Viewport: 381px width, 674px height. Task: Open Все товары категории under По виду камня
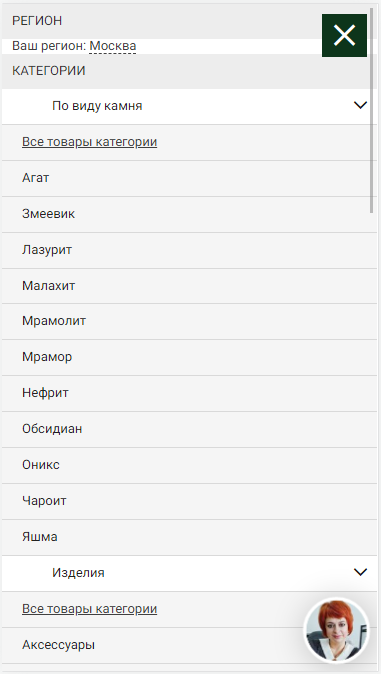(x=89, y=142)
